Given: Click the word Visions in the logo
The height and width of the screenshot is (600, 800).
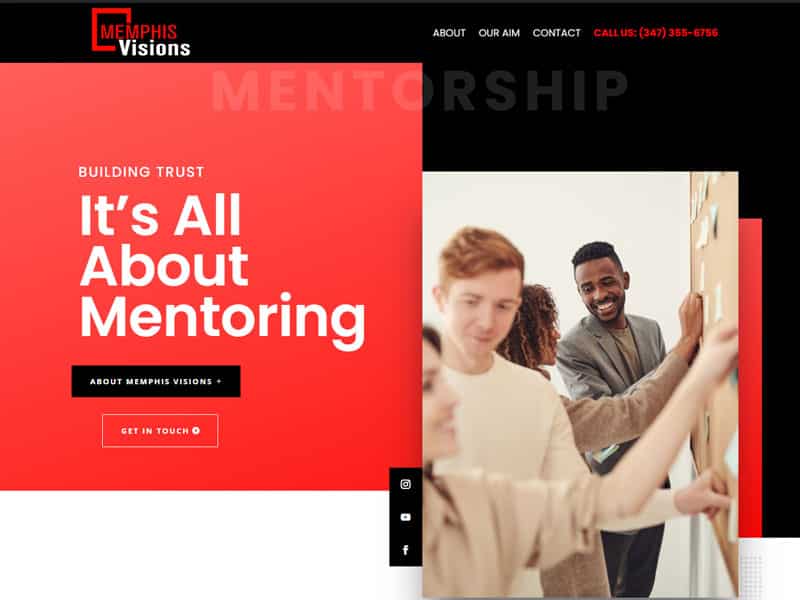Looking at the screenshot, I should point(155,48).
